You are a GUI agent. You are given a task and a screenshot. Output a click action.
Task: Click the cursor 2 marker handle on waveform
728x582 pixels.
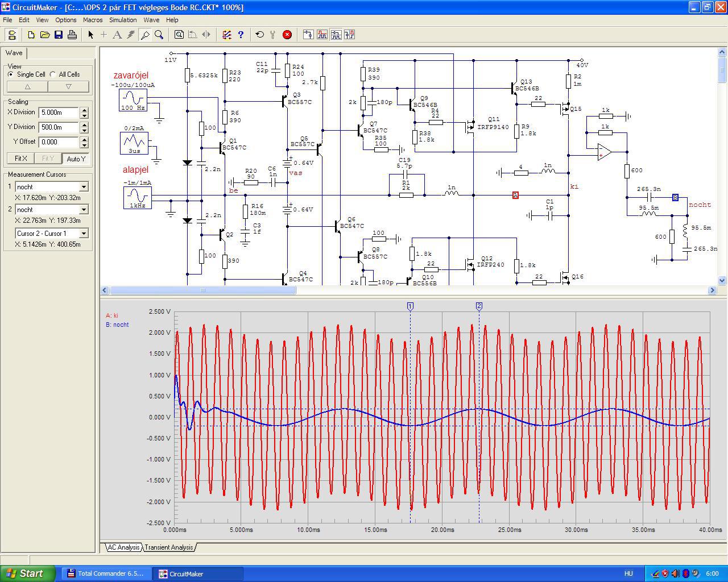tap(479, 306)
